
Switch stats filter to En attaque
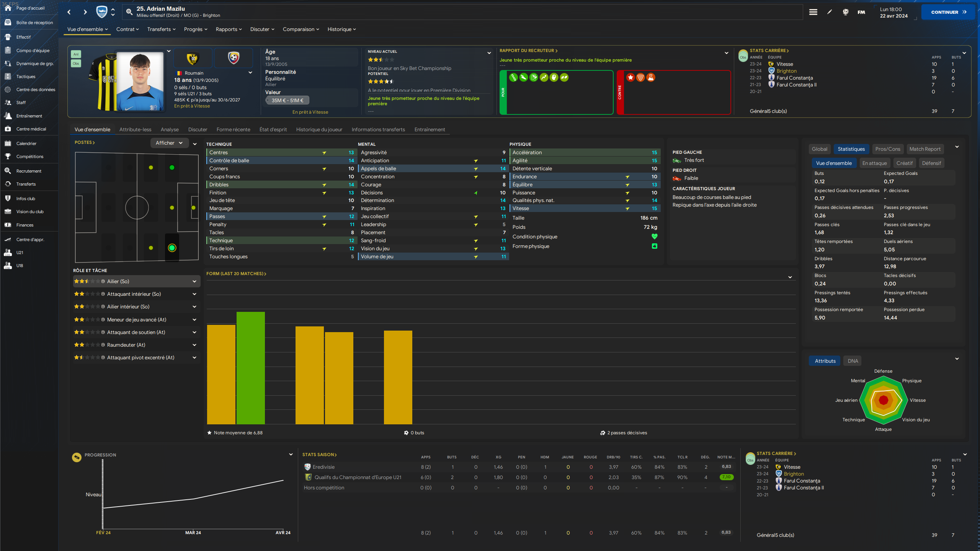point(874,163)
